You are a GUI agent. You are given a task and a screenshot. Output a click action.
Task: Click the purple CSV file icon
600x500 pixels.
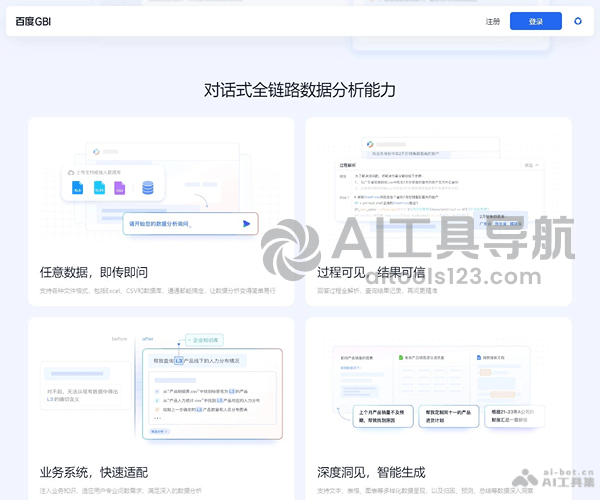(x=120, y=187)
